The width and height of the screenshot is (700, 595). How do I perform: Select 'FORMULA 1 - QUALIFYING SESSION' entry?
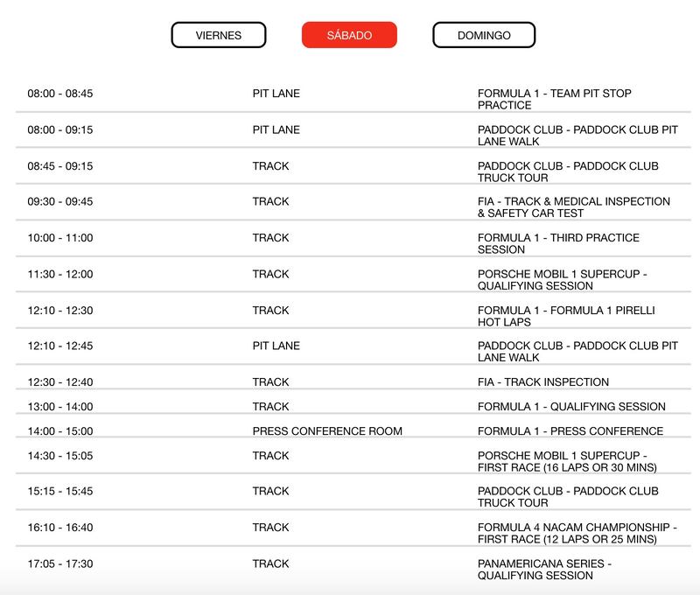[x=571, y=407]
